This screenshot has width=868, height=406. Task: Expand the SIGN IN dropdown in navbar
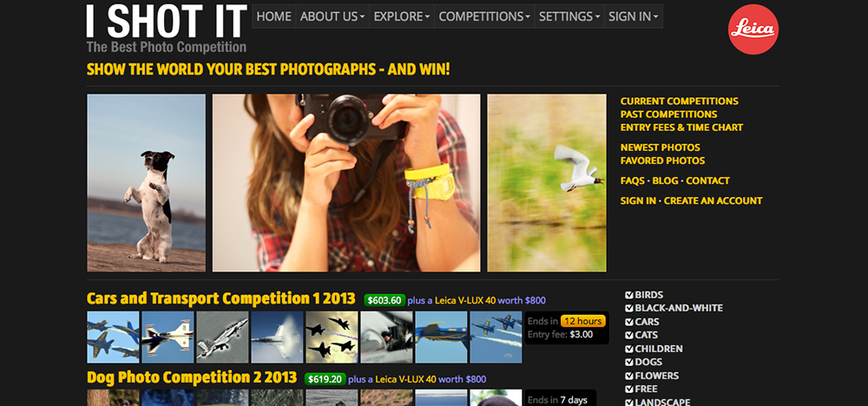(x=634, y=16)
